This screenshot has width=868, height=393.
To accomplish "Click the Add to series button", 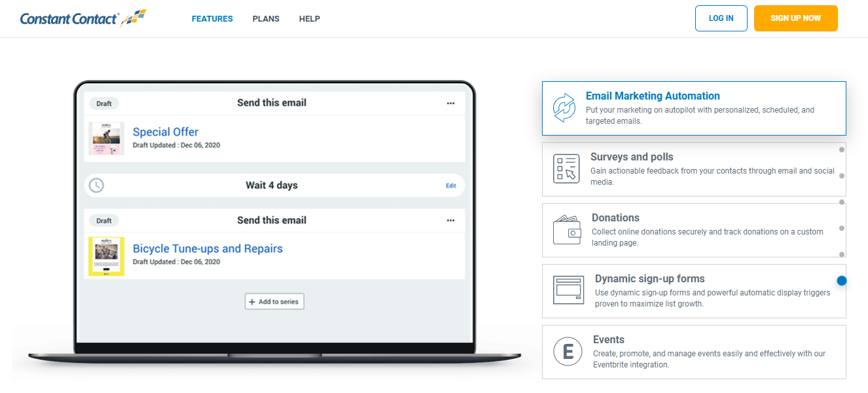I will tap(274, 301).
